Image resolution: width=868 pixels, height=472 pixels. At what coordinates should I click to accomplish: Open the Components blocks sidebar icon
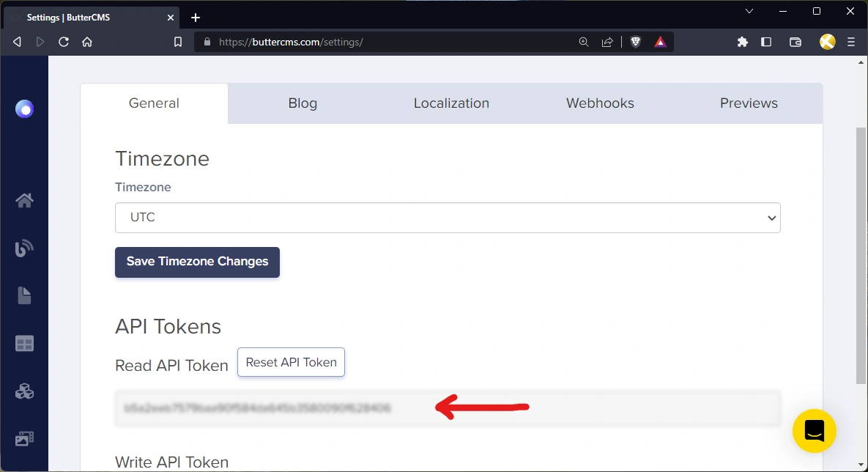pyautogui.click(x=24, y=391)
